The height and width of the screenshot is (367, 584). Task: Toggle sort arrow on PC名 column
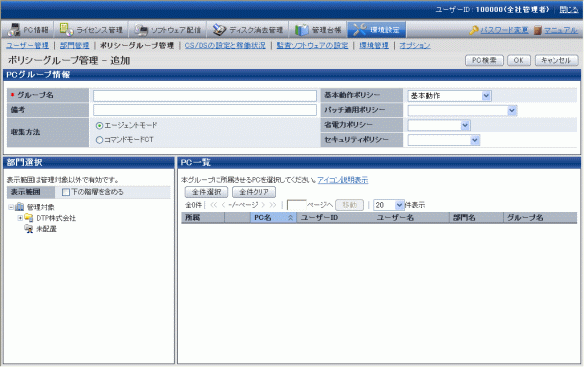click(290, 218)
